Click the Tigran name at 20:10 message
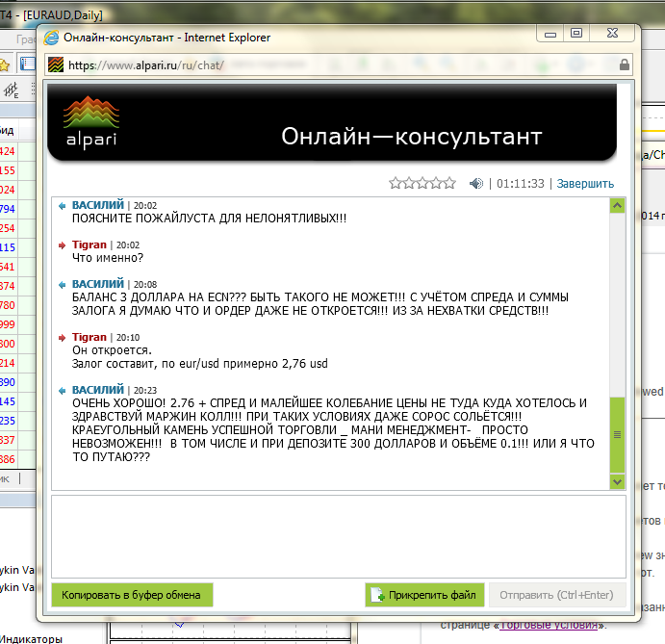 (x=90, y=337)
